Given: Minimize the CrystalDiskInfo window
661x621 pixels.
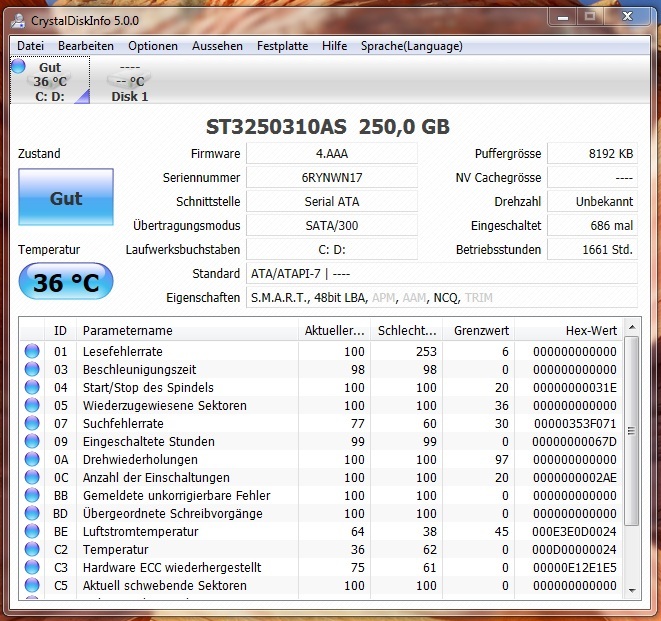Looking at the screenshot, I should point(562,17).
